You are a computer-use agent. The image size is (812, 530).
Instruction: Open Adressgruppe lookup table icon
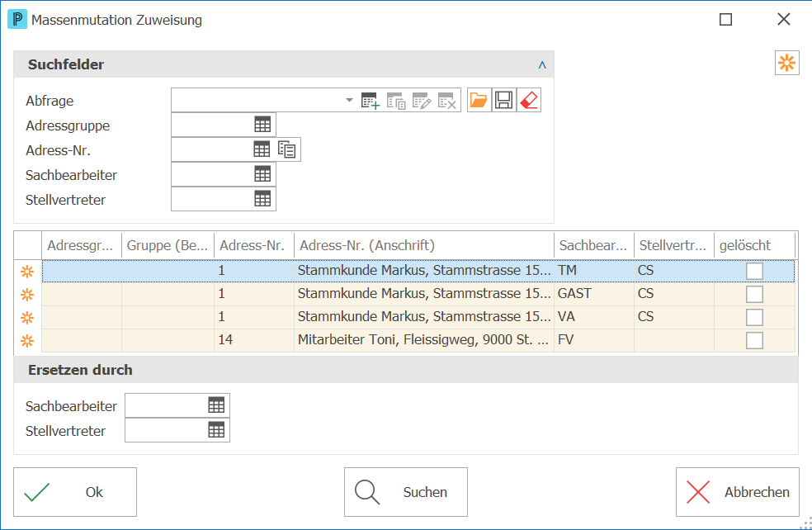coord(262,125)
